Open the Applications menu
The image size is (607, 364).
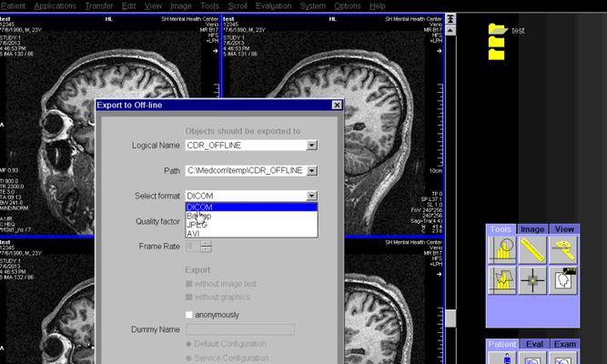(55, 6)
